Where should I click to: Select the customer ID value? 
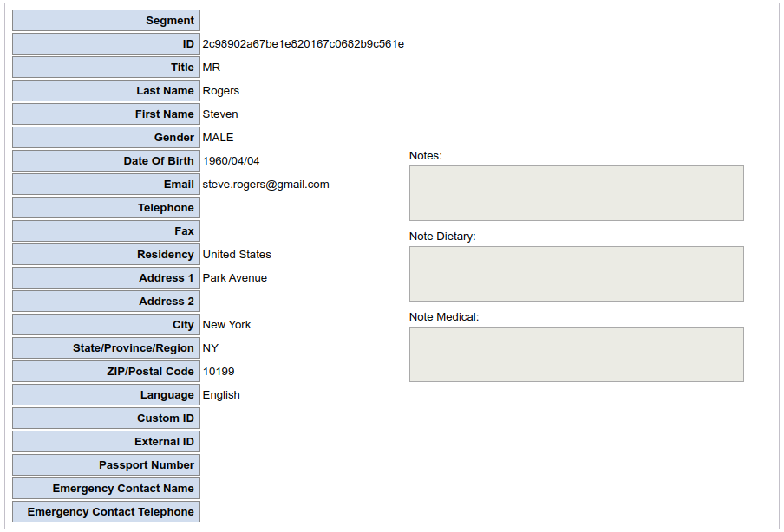click(303, 44)
